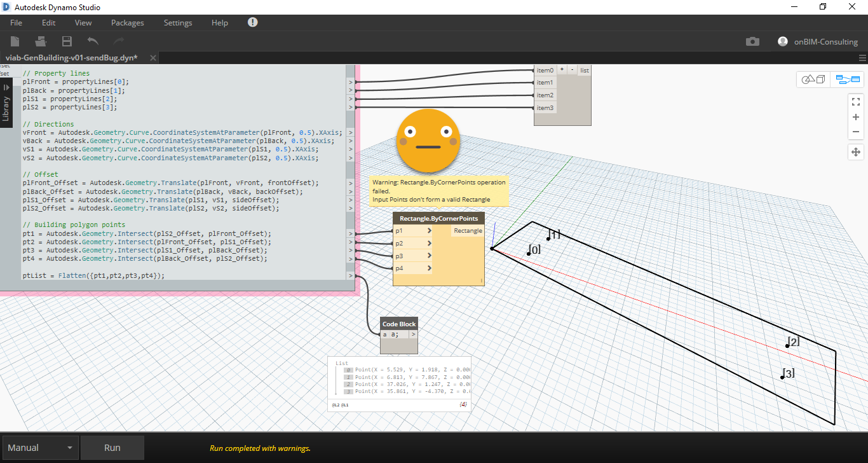This screenshot has width=868, height=463.
Task: Switch to graph view navigation
Action: 847,79
